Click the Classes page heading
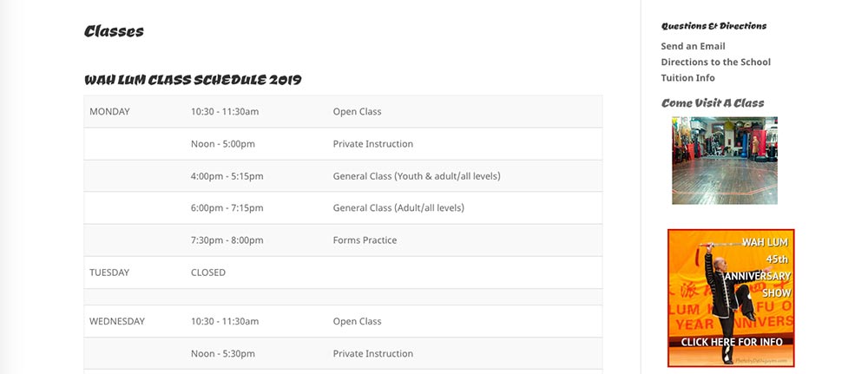The image size is (868, 374). coord(114,31)
